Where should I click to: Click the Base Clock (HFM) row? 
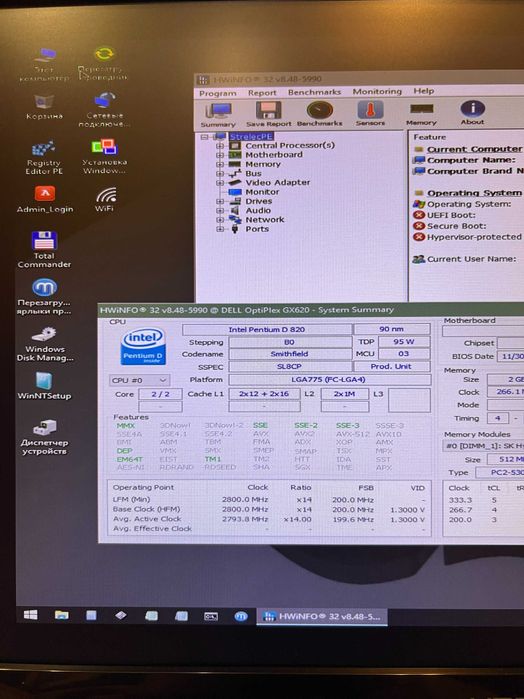coord(269,509)
